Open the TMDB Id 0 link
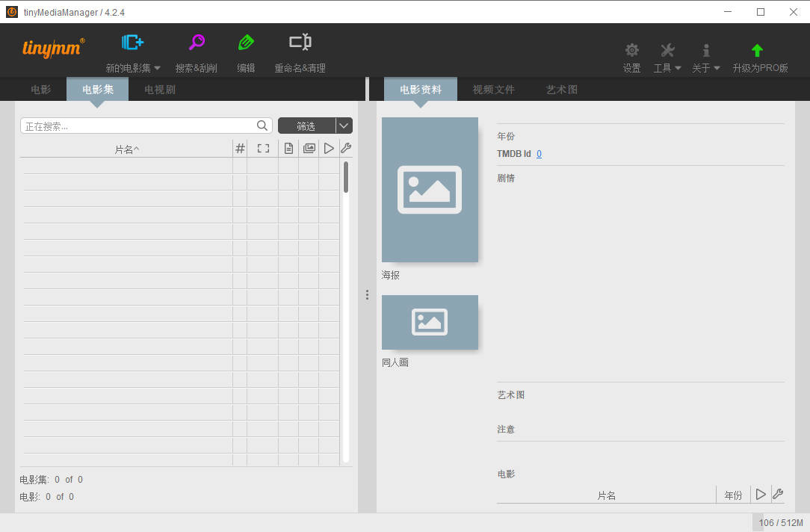810x532 pixels. coord(539,154)
